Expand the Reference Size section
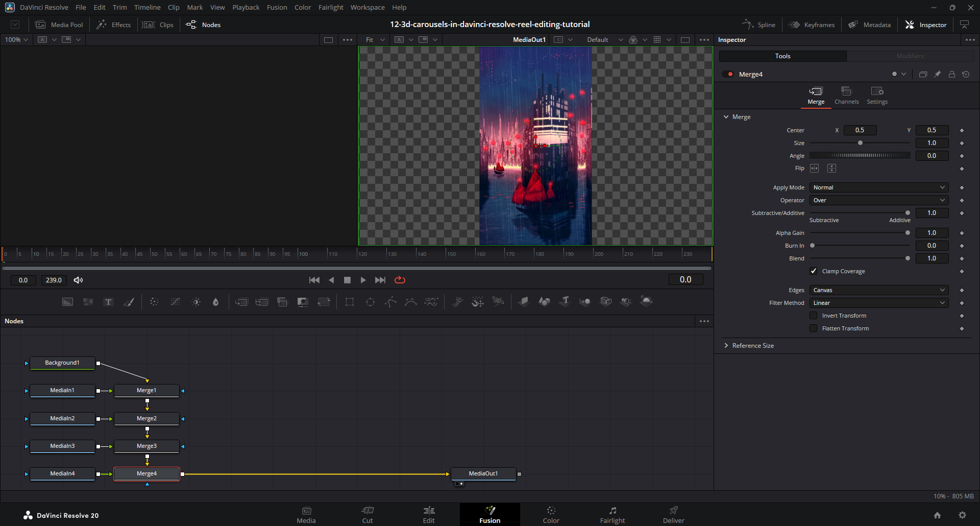The width and height of the screenshot is (980, 526). 752,346
